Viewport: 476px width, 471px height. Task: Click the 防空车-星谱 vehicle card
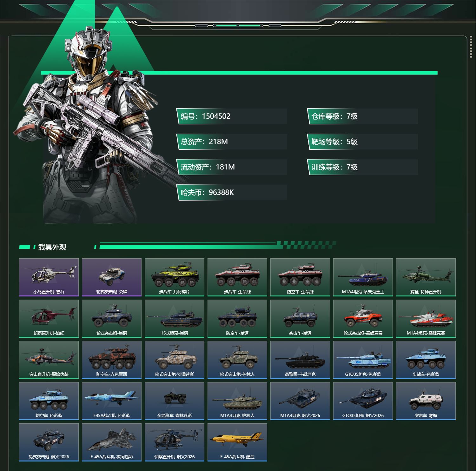point(237,319)
